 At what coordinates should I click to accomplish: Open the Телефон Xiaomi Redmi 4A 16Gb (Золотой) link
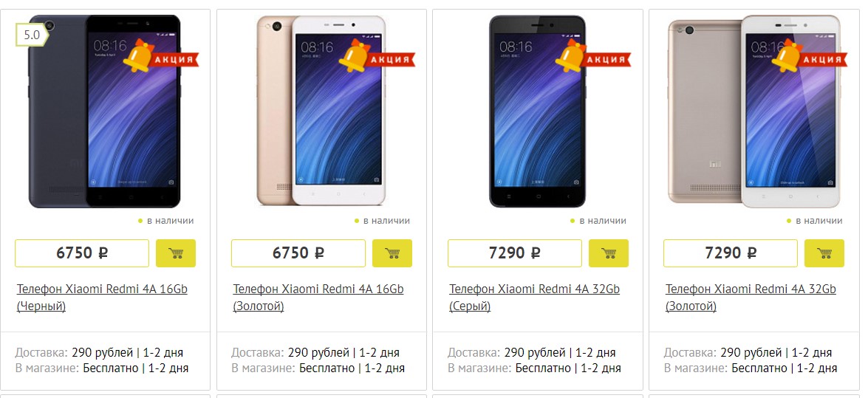point(318,298)
